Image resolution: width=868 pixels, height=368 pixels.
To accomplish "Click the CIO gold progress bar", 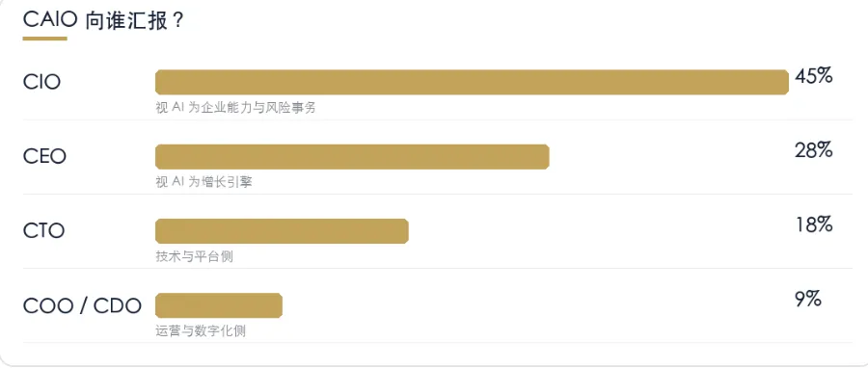I will (x=472, y=82).
